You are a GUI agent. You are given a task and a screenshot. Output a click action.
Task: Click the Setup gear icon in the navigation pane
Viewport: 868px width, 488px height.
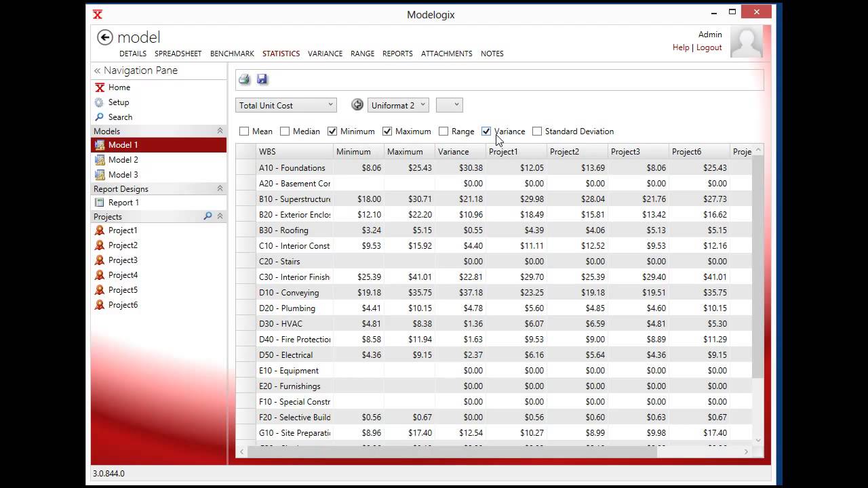click(99, 102)
